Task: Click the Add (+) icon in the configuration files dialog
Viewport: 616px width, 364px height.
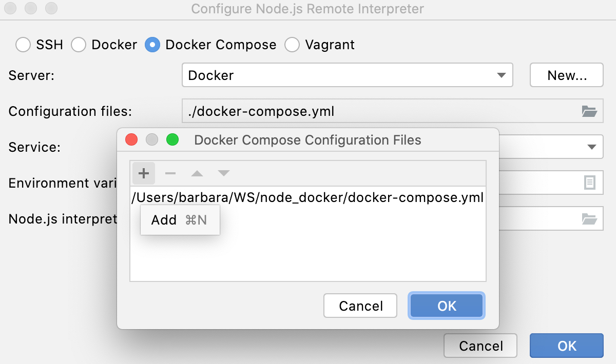Action: 144,173
